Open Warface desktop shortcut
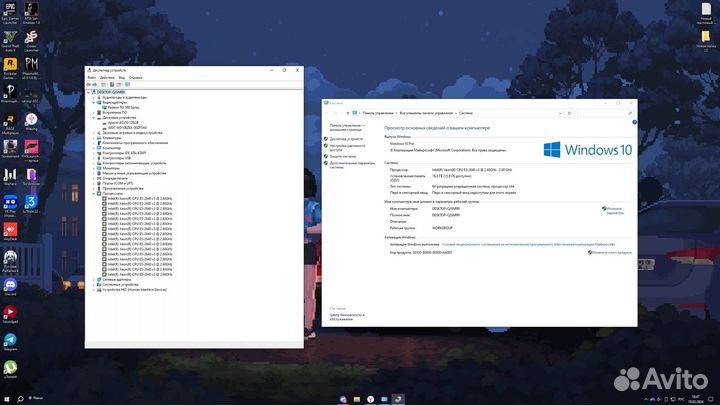Screen dimensions: 720x405 10,178
